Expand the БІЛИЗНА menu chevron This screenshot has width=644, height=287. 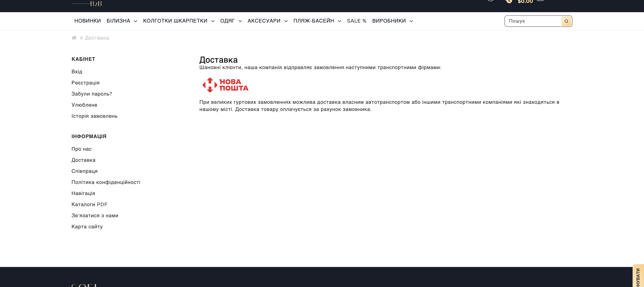(x=135, y=21)
